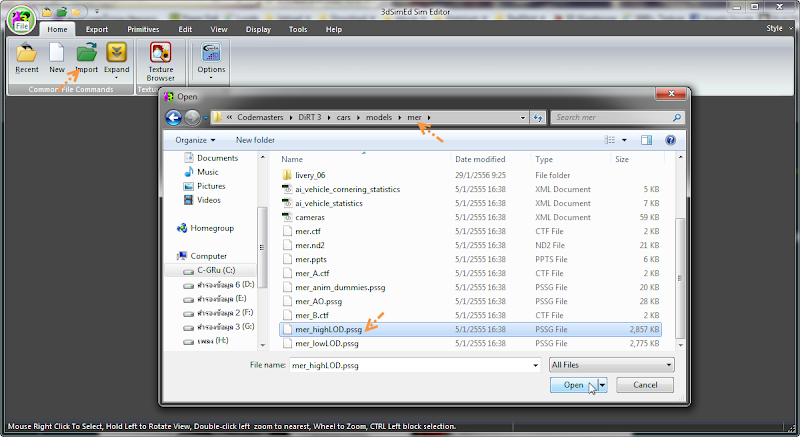Click the Cancel button
The image size is (800, 437).
[645, 385]
